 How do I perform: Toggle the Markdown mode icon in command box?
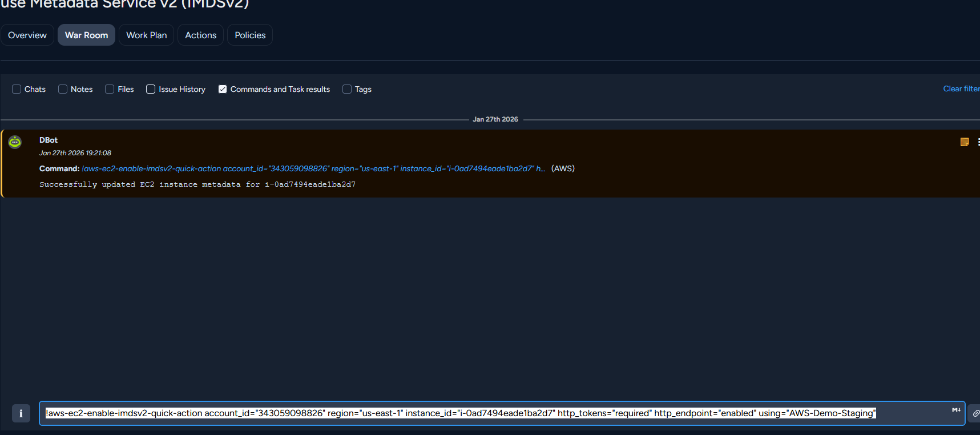(956, 410)
